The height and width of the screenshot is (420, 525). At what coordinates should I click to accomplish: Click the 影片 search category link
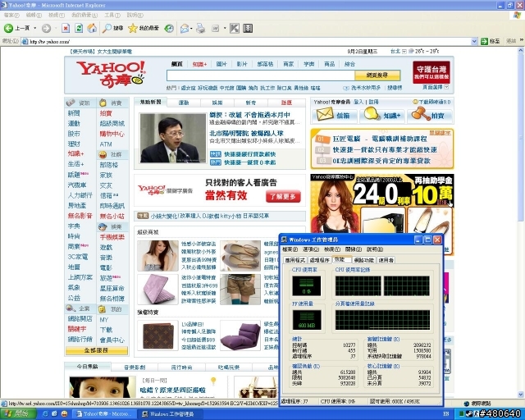(242, 64)
